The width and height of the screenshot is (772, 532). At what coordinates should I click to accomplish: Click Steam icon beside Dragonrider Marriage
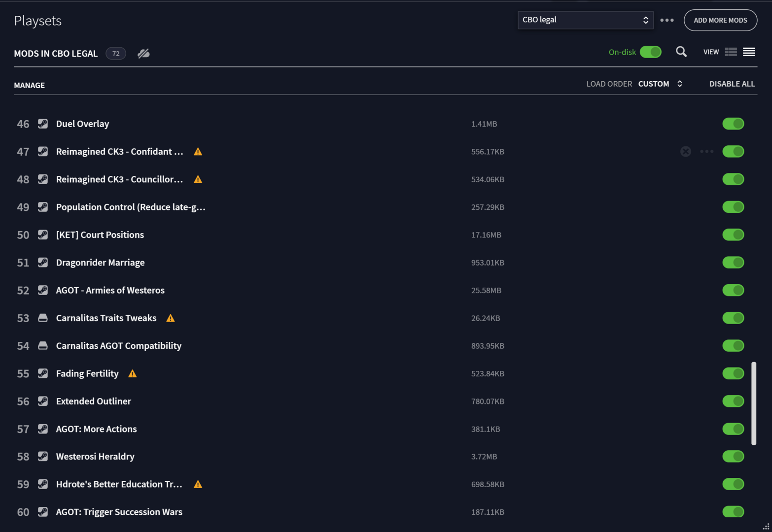[43, 262]
